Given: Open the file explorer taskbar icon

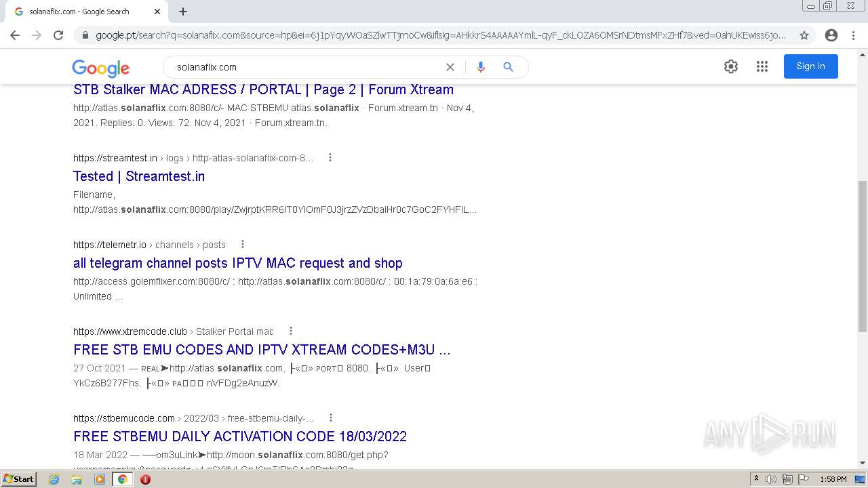Looking at the screenshot, I should coord(77,479).
